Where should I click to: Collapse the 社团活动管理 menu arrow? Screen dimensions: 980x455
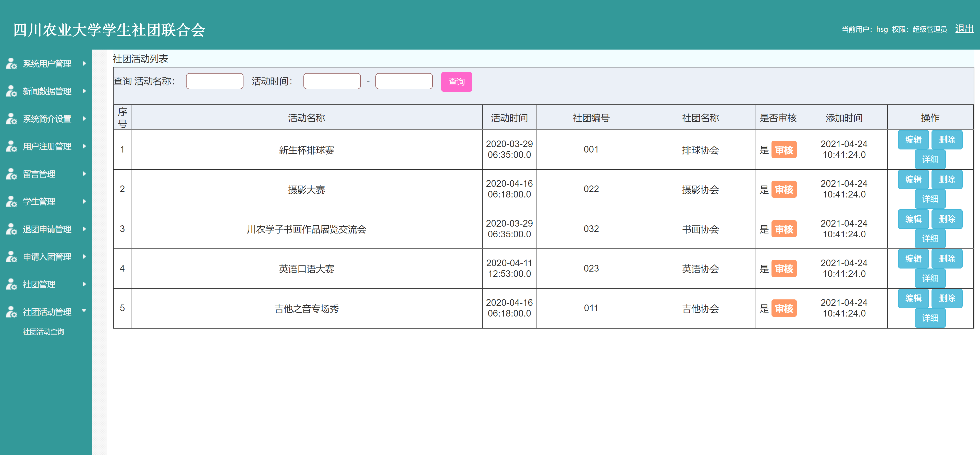(84, 311)
